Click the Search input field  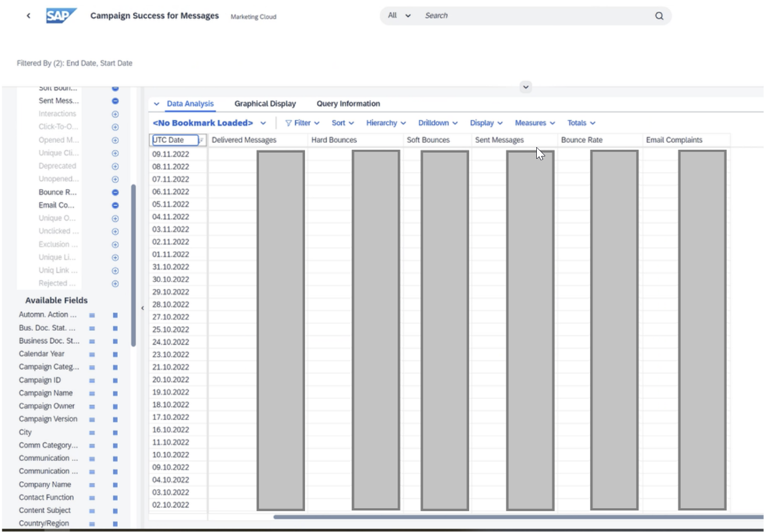535,16
